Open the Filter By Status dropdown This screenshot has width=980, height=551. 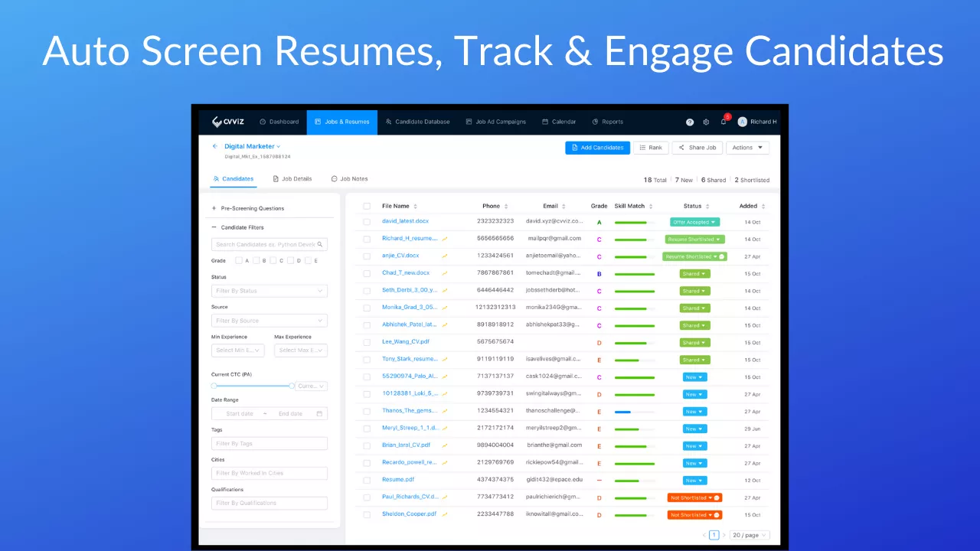coord(269,291)
